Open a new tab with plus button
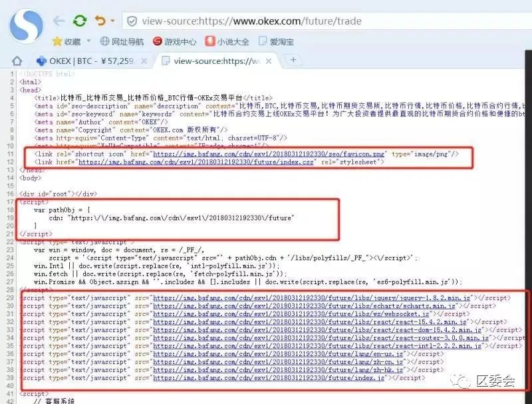Image resolution: width=532 pixels, height=404 pixels. (293, 60)
